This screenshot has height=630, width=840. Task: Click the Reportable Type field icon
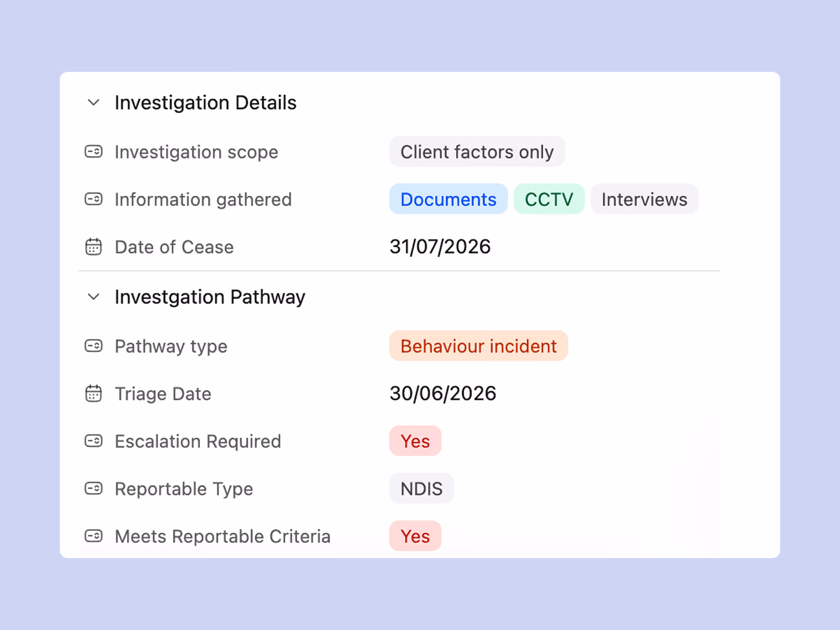coord(93,488)
